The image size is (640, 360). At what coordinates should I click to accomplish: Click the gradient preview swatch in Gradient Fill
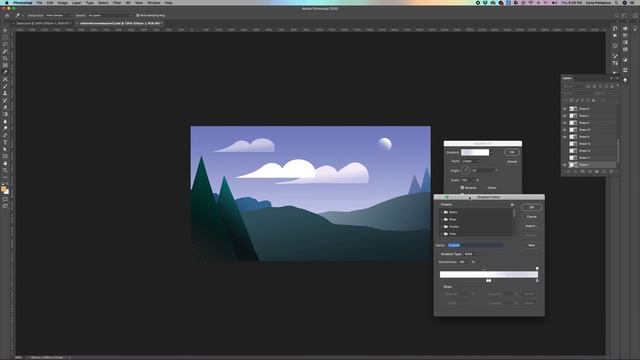(475, 152)
